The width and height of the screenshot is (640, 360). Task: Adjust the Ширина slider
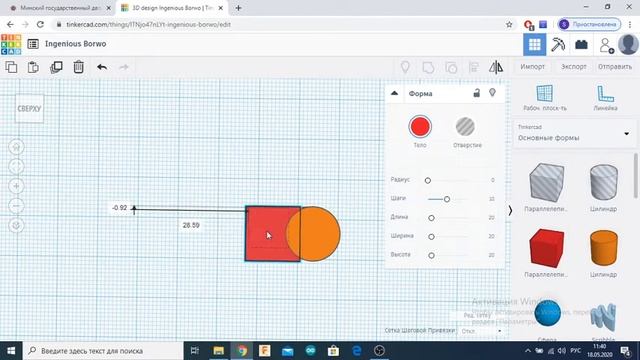(431, 237)
